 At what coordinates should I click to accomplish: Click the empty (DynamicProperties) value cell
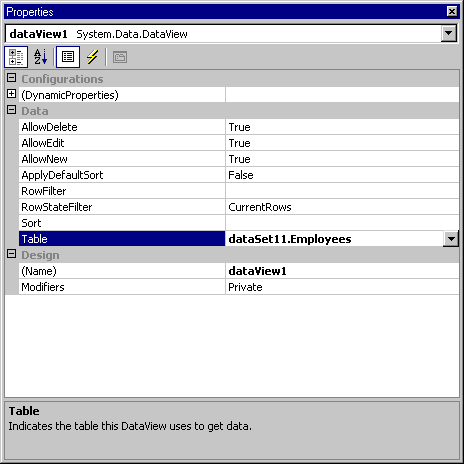tap(342, 95)
